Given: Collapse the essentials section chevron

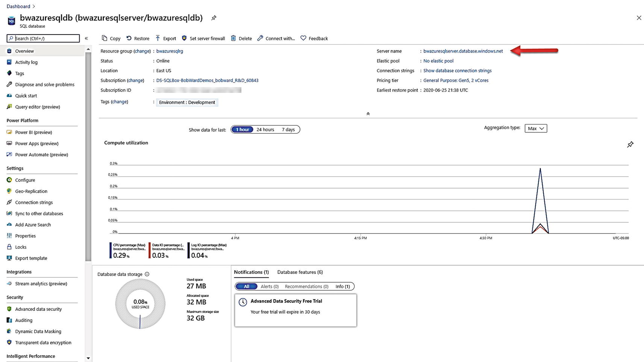Looking at the screenshot, I should 368,114.
